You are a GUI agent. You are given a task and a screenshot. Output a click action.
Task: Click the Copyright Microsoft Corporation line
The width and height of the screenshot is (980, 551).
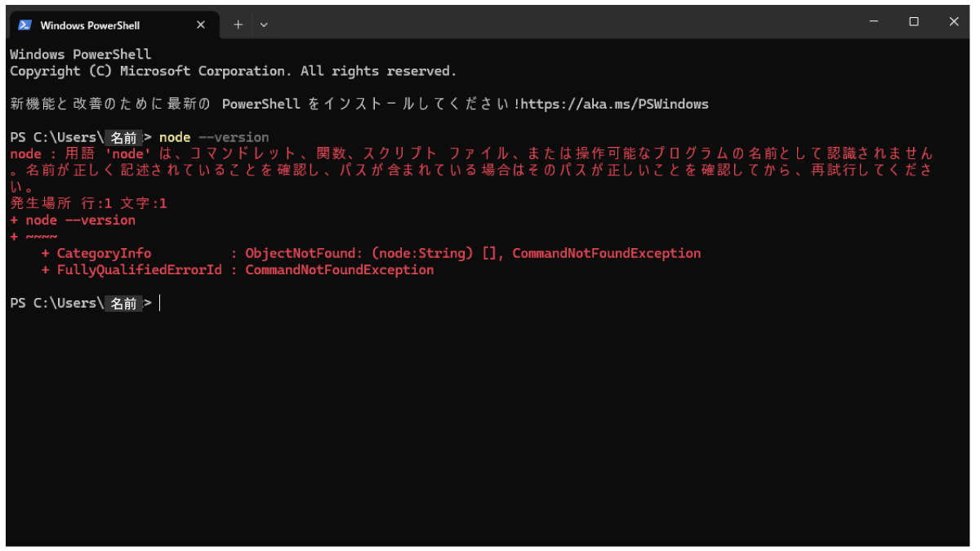234,71
